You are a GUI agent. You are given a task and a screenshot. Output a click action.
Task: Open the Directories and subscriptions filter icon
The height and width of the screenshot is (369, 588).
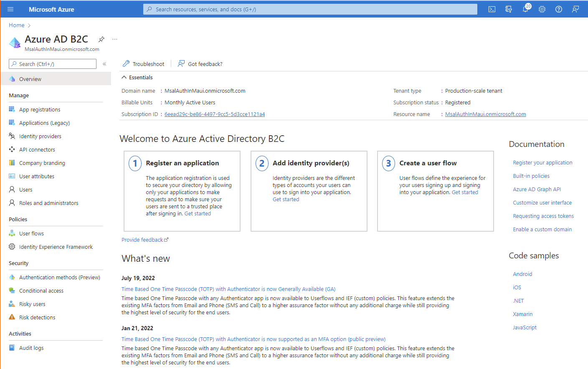pos(509,9)
